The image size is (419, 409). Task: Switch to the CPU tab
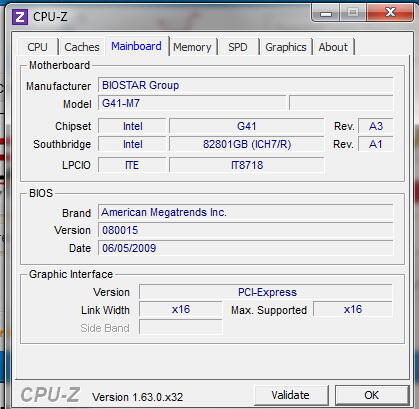38,47
